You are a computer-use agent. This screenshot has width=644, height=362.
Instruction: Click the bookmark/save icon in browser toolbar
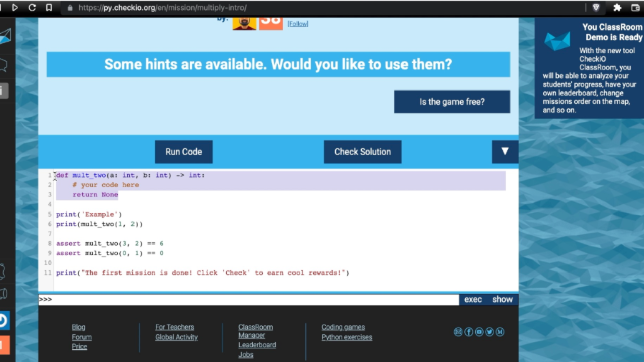pos(49,8)
